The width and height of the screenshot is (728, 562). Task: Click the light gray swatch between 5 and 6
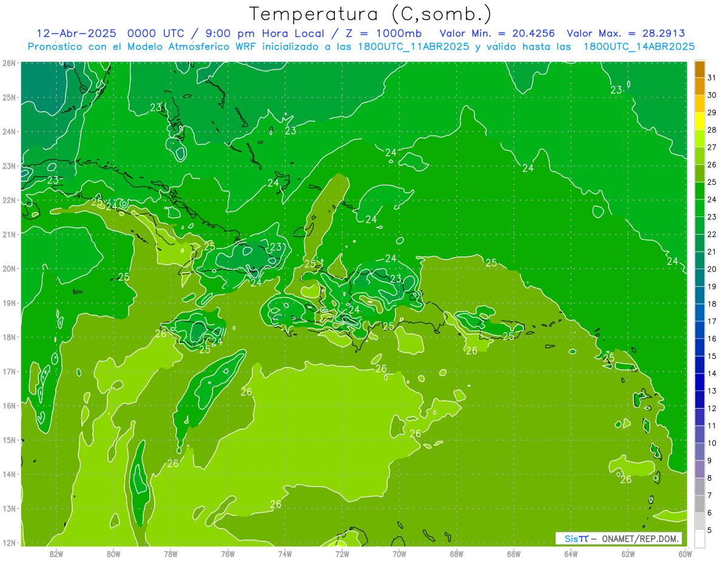(699, 521)
